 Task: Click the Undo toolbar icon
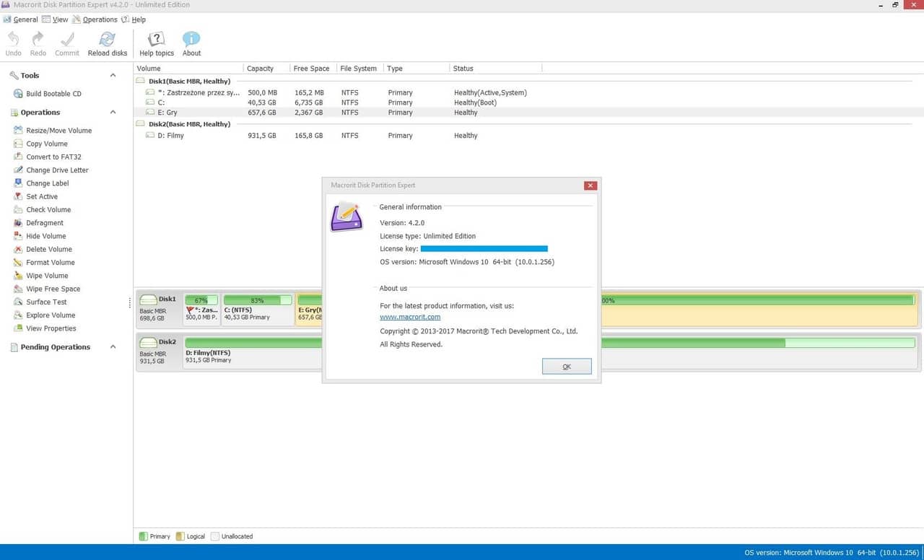click(13, 39)
